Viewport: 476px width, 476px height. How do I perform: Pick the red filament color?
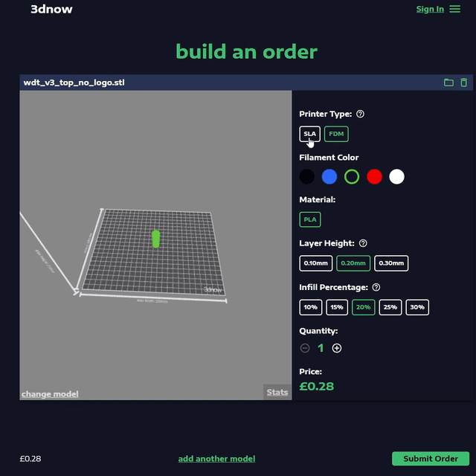[374, 176]
